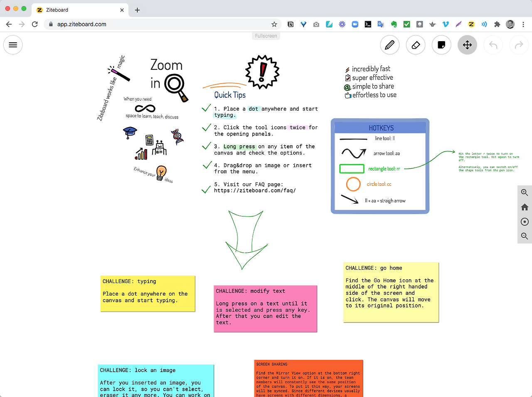Close the Ziteboard tab

122,10
